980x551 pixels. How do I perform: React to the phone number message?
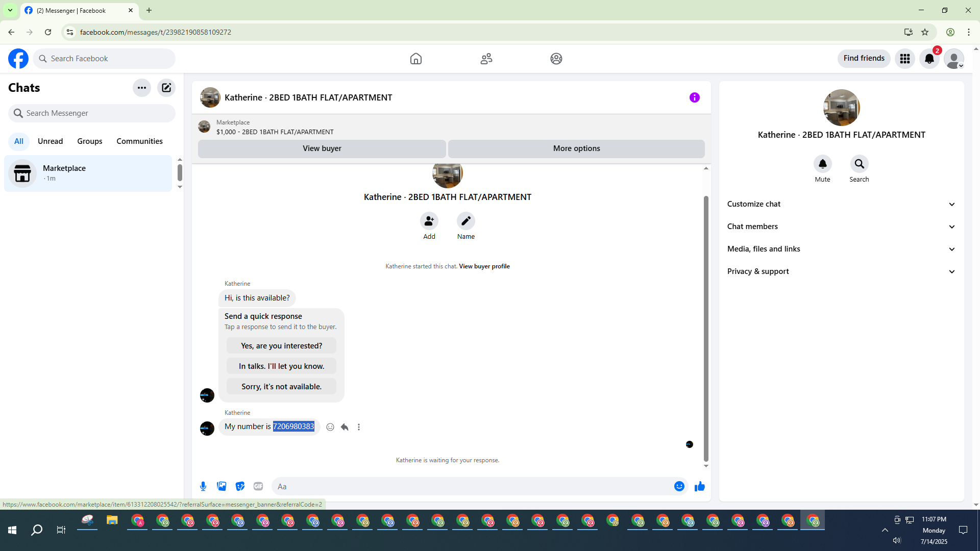tap(330, 427)
